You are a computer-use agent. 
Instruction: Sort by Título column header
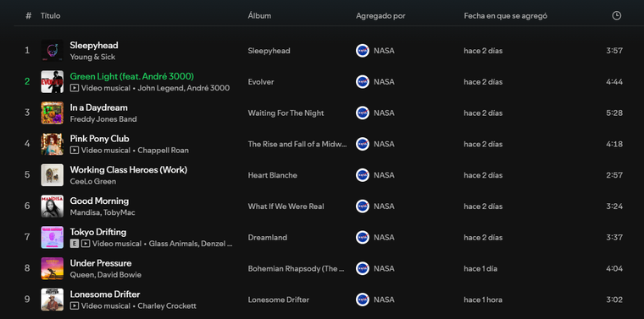point(51,16)
